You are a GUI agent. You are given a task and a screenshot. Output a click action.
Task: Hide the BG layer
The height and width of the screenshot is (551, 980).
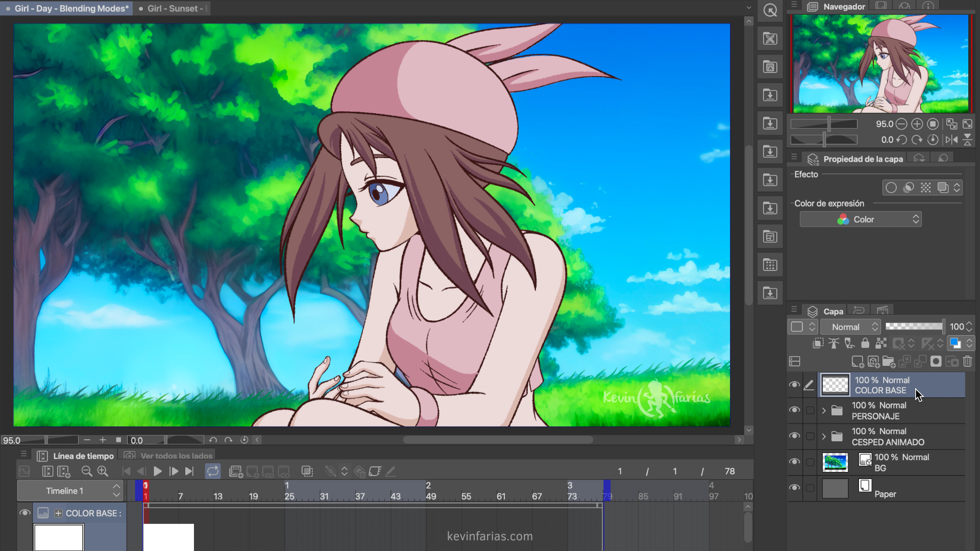(x=794, y=462)
